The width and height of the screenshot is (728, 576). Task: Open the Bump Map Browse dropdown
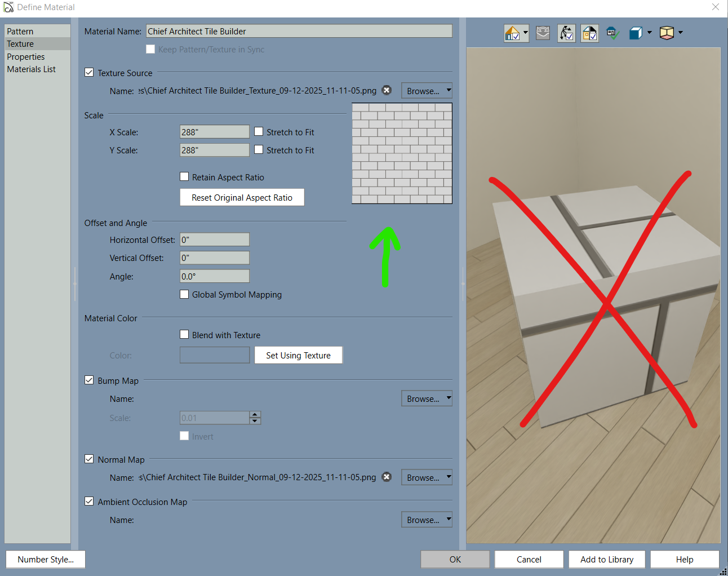coord(449,398)
